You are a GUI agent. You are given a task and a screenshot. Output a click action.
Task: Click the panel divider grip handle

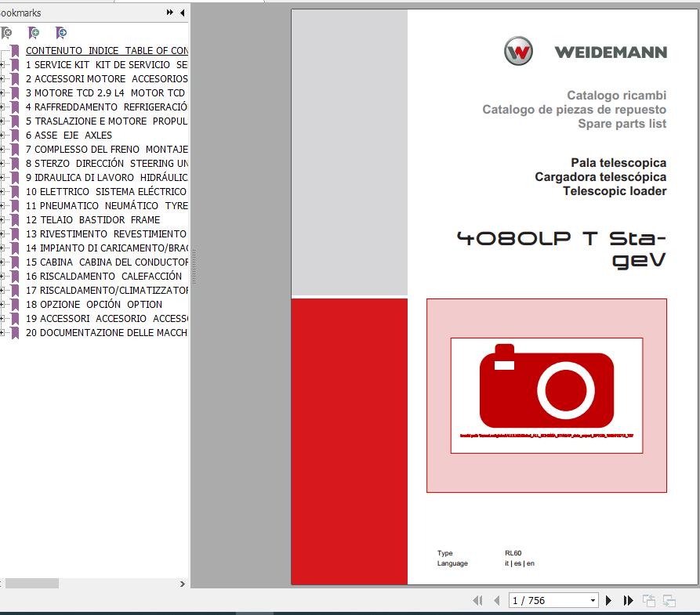[x=194, y=267]
